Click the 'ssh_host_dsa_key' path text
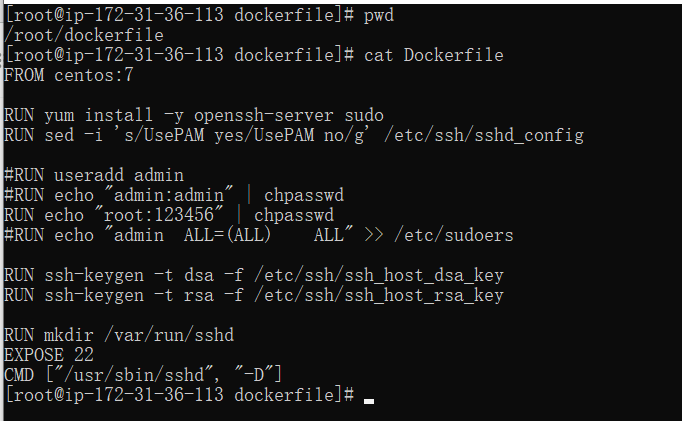The height and width of the screenshot is (421, 682). pos(424,275)
